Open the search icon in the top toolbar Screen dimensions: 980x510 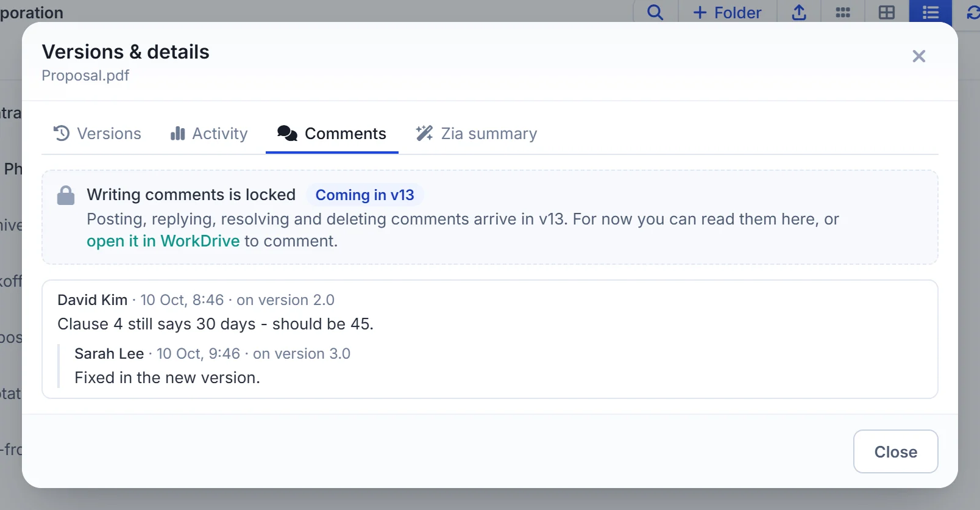coord(655,12)
